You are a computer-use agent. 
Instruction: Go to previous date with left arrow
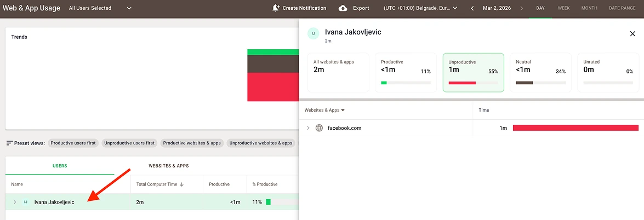tap(472, 8)
